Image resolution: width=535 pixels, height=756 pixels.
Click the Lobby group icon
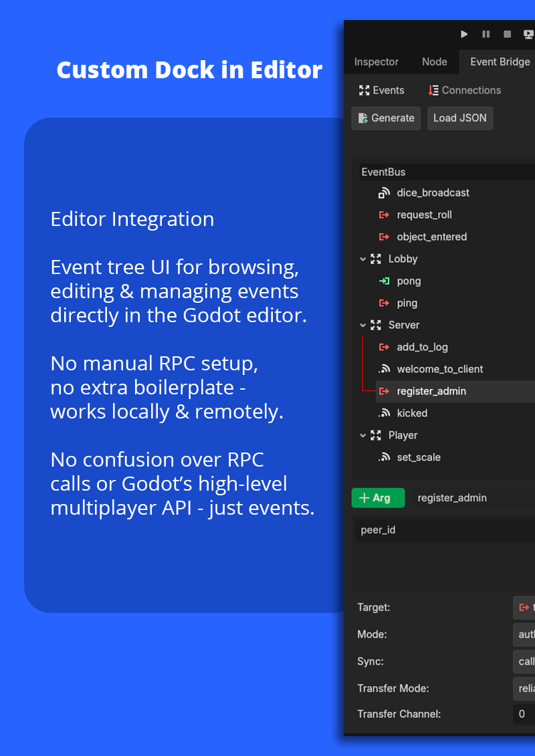(x=376, y=259)
